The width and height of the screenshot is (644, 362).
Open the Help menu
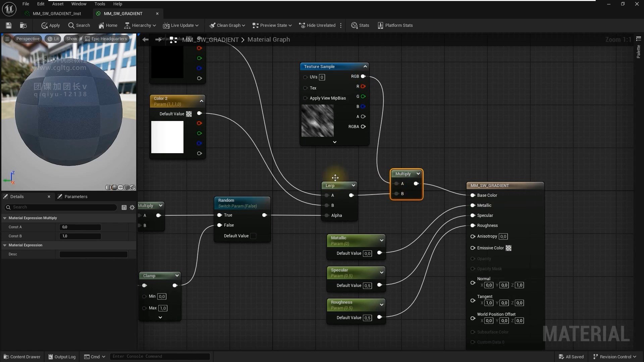click(118, 4)
